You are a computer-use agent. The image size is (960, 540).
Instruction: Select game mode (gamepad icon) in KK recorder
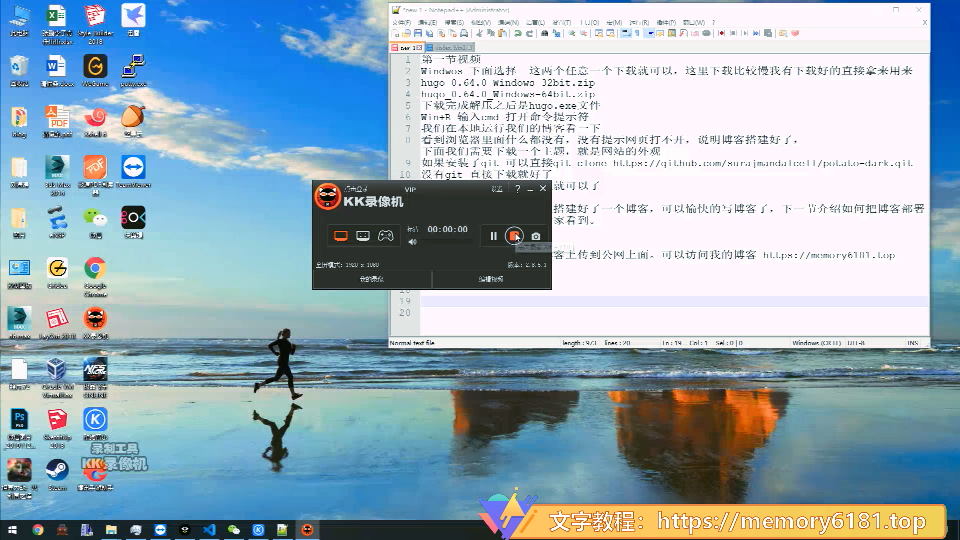[x=386, y=236]
